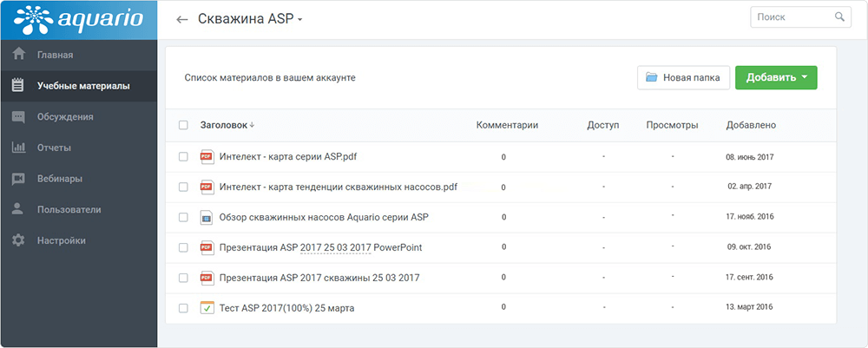868x348 pixels.
Task: Toggle the select-all checkbox in header row
Action: pos(183,125)
